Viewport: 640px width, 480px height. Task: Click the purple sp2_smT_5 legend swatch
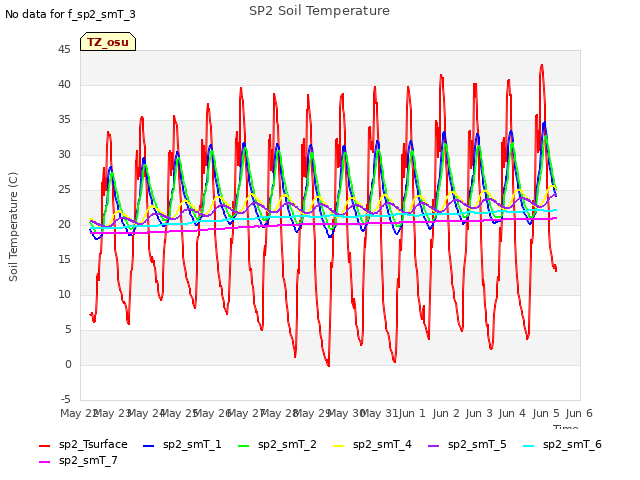(x=434, y=446)
